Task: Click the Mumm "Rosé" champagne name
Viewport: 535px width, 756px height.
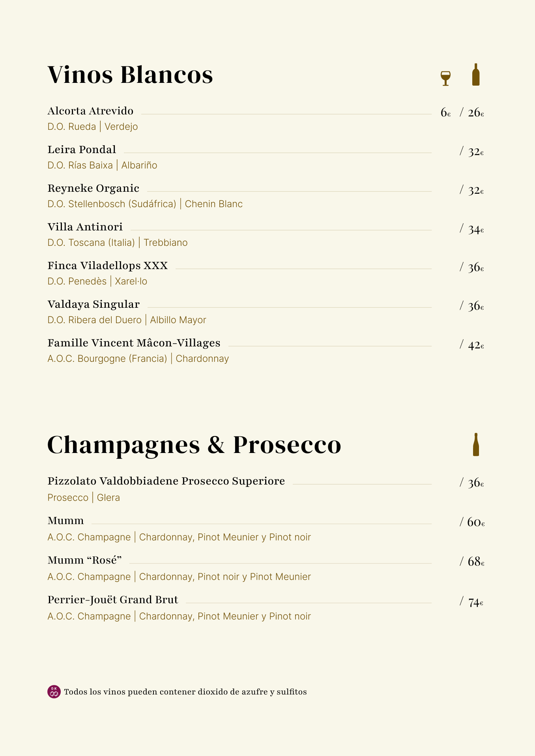Action: (84, 560)
